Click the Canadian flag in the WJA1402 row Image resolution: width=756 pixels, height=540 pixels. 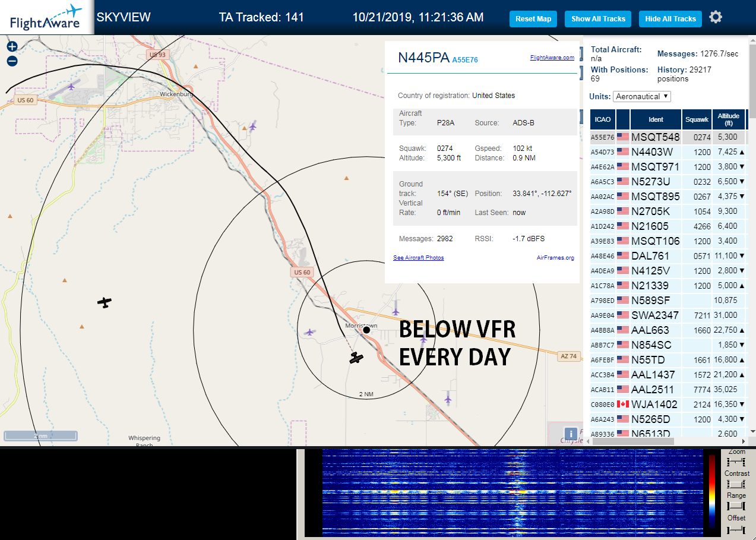623,404
